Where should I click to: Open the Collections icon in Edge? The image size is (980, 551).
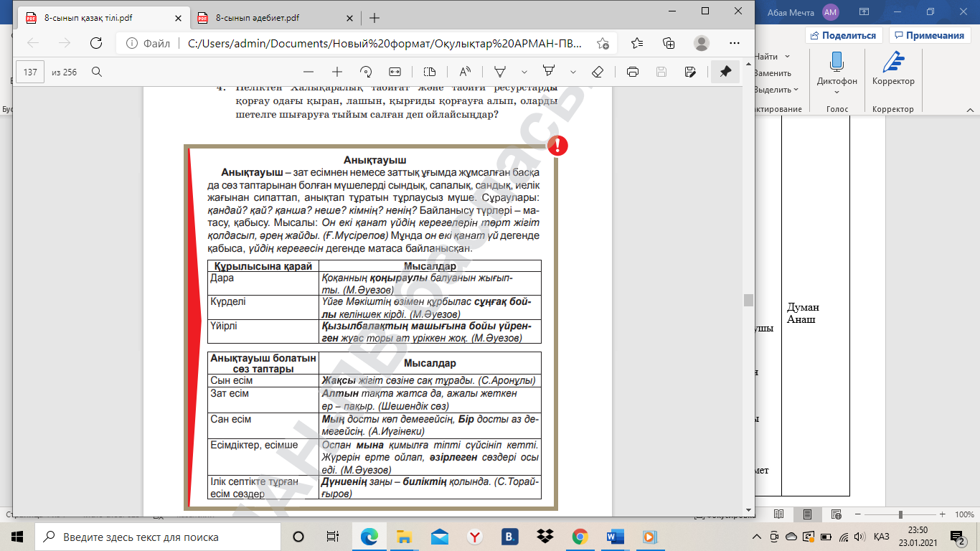point(669,42)
